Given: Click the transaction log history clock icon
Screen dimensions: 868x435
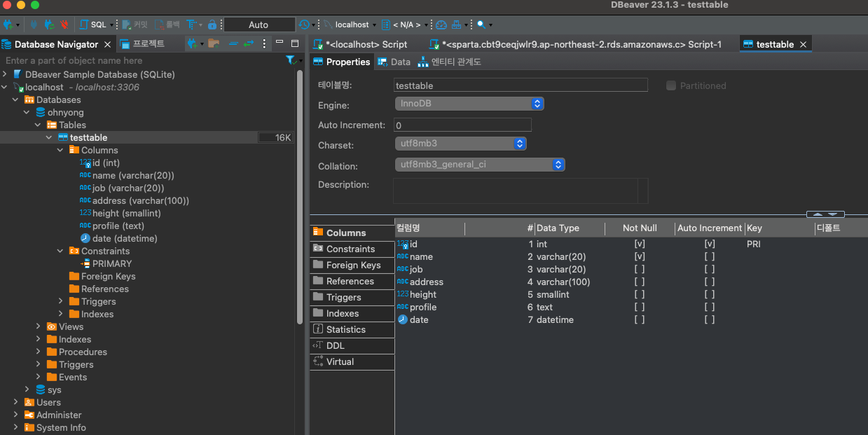Looking at the screenshot, I should coord(303,25).
